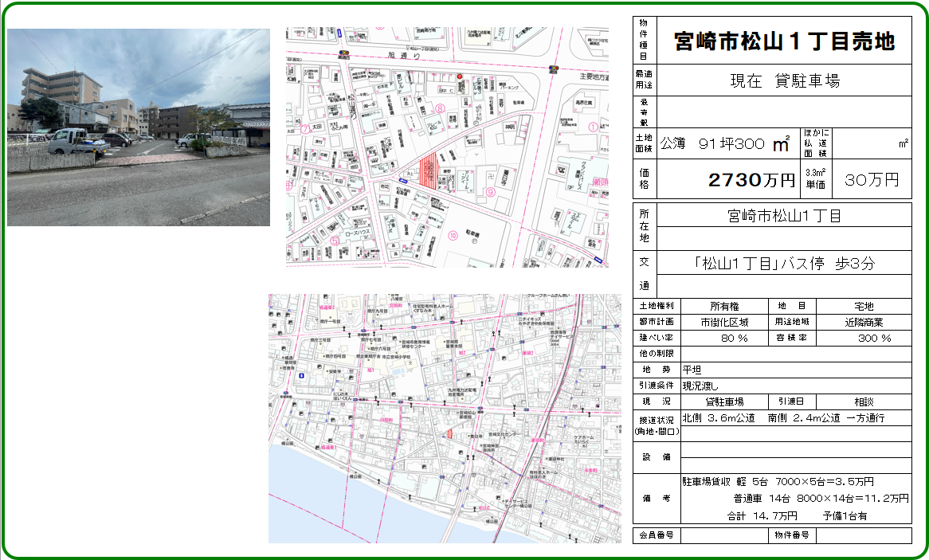This screenshot has width=929, height=560.
Task: Click the traffic light icon left of 旭通り
Action: [x=343, y=55]
